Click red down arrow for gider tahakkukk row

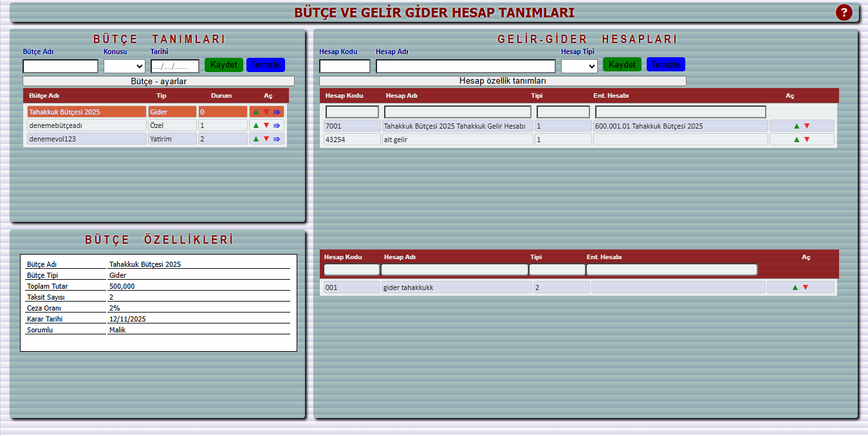coord(806,287)
